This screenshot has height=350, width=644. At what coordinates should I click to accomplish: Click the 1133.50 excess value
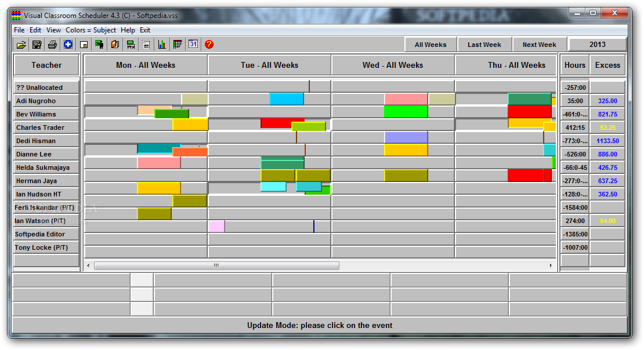point(608,141)
